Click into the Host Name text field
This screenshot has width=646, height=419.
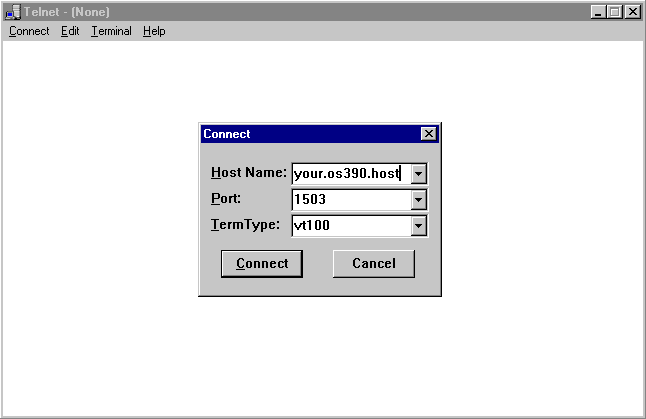coord(350,174)
